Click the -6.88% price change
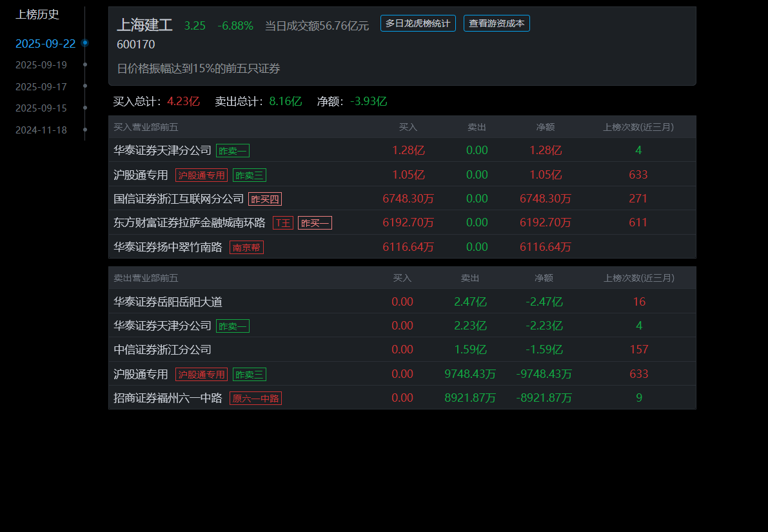The height and width of the screenshot is (532, 768). pos(235,26)
